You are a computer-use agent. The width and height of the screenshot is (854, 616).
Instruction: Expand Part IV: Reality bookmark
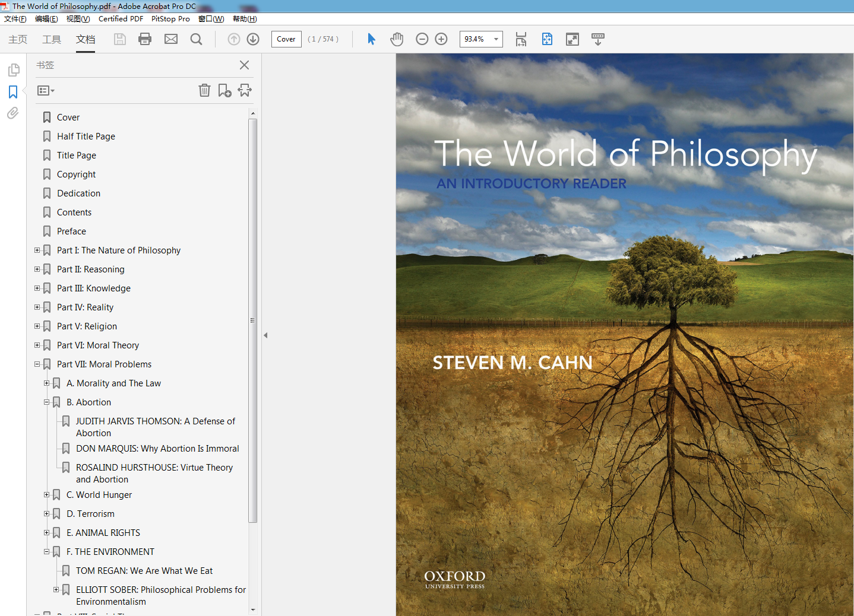pyautogui.click(x=37, y=307)
